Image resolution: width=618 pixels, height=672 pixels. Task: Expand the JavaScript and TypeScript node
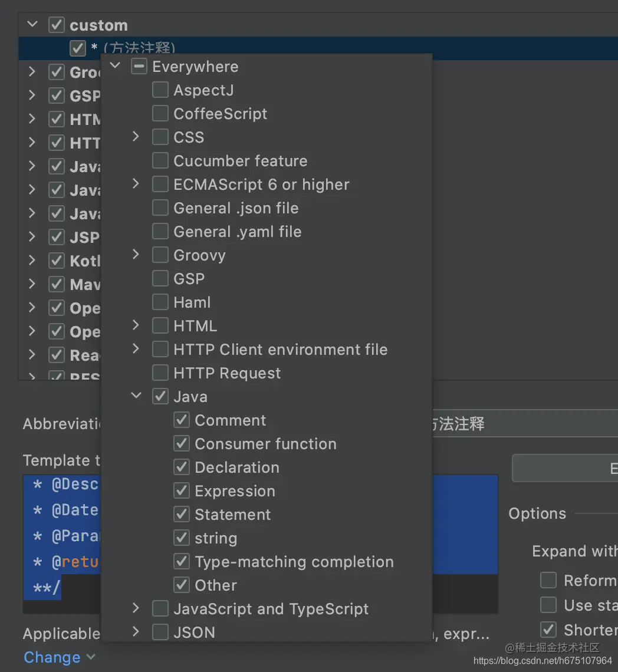[136, 608]
